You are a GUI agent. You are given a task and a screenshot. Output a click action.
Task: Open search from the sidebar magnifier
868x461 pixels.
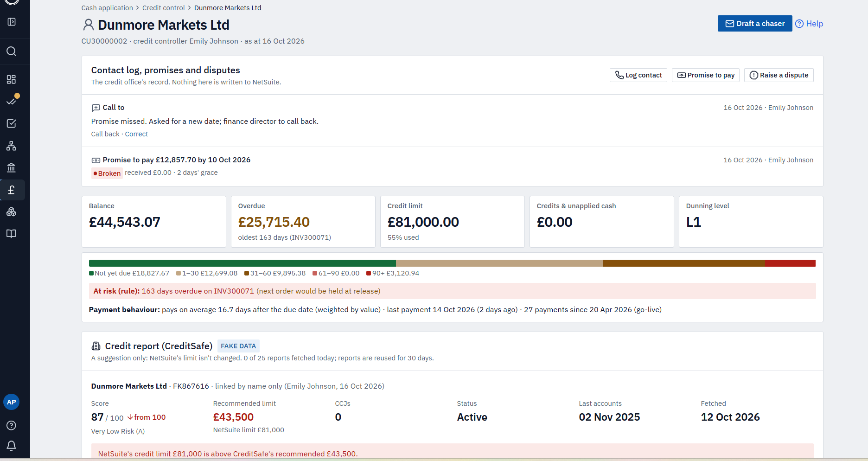[x=12, y=51]
